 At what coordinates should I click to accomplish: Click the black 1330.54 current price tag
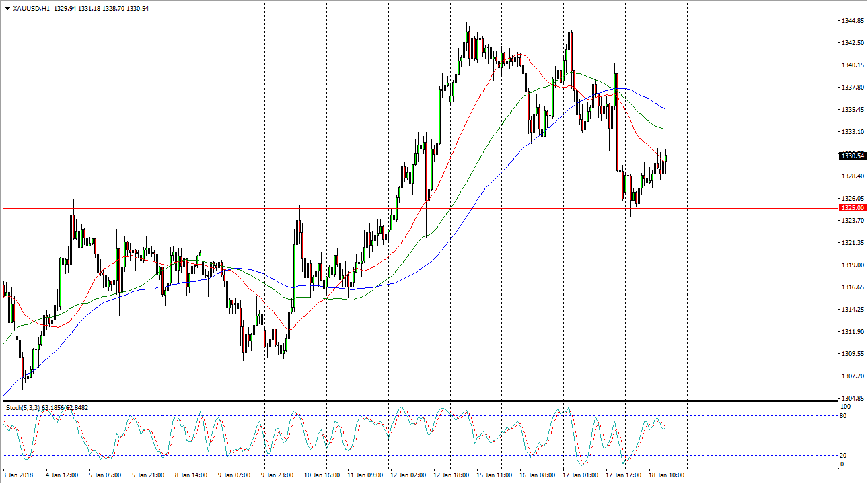pyautogui.click(x=852, y=156)
